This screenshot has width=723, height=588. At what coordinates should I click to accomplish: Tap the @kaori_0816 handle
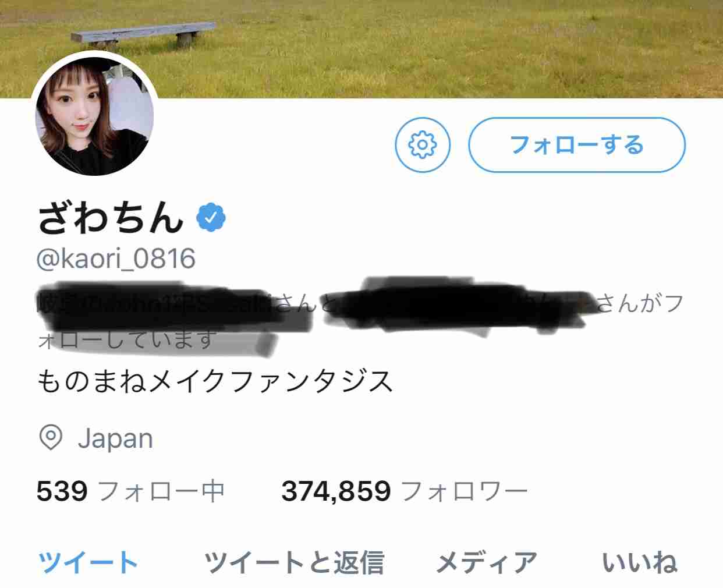[116, 258]
